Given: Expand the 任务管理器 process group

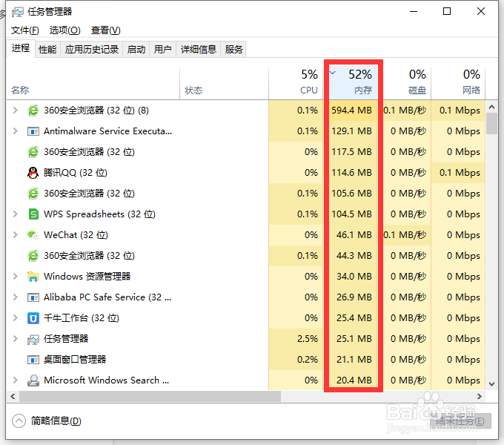Looking at the screenshot, I should pyautogui.click(x=15, y=339).
